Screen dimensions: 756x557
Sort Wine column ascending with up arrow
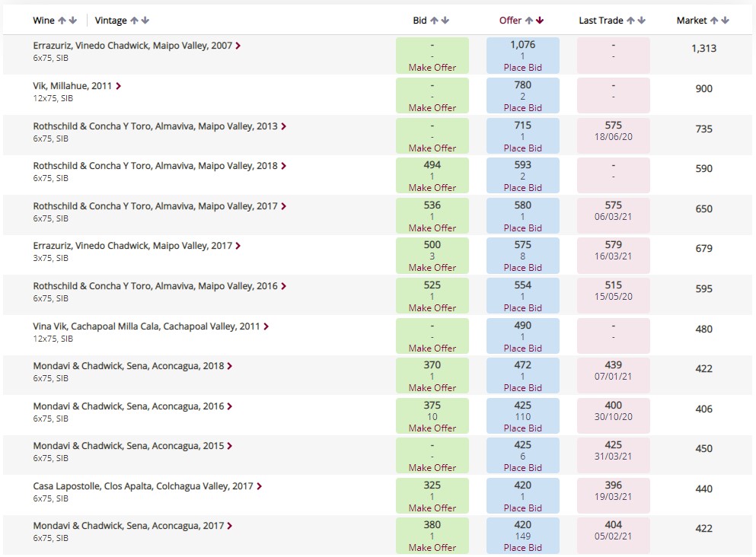tap(62, 21)
